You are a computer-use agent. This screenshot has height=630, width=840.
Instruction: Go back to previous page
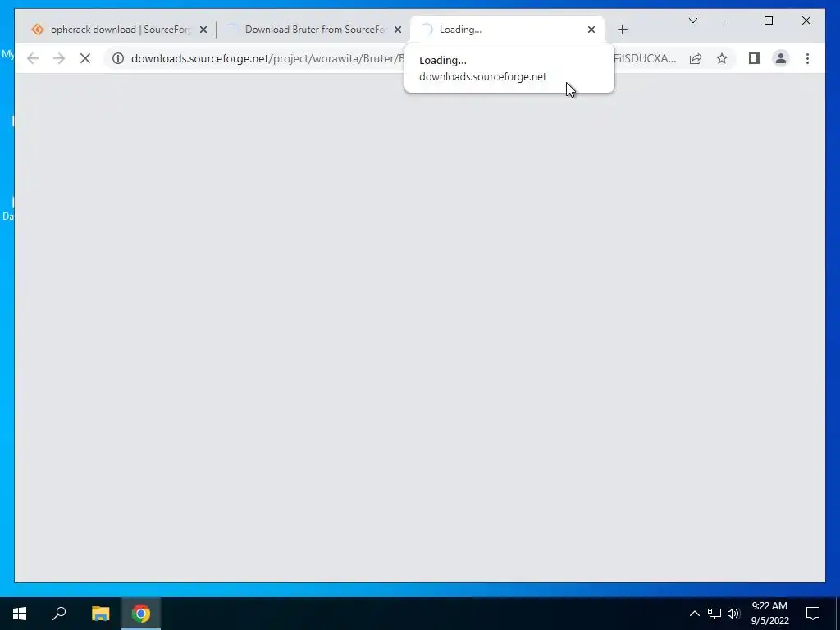[33, 58]
